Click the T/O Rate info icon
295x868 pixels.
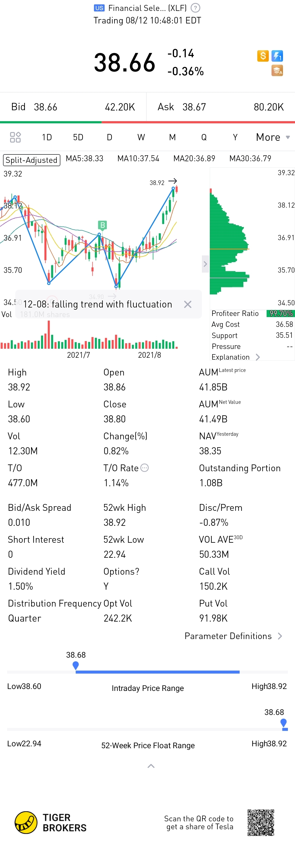click(x=144, y=468)
